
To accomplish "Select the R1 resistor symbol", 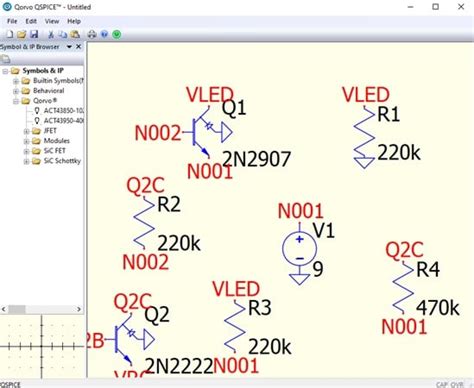I will tap(364, 137).
